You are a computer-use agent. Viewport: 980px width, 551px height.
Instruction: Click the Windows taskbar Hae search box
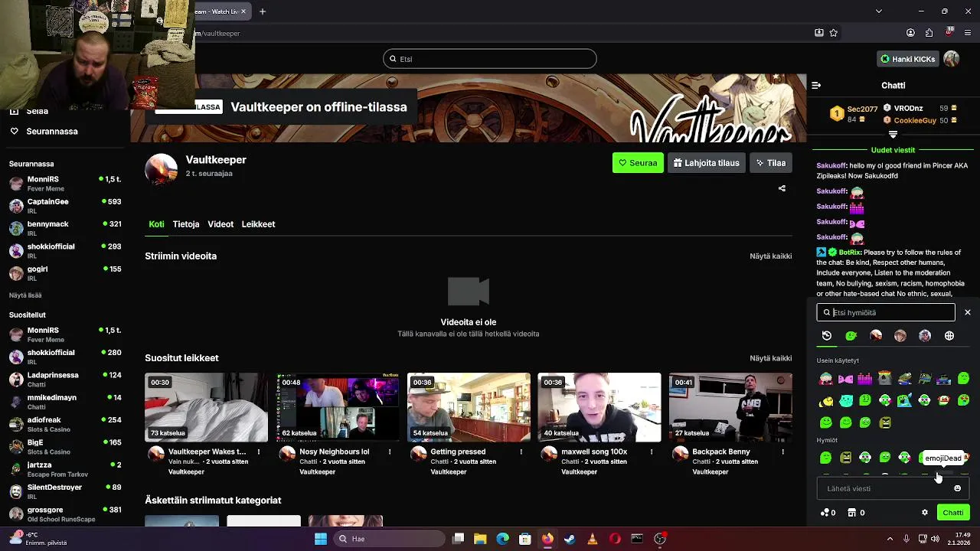[388, 539]
